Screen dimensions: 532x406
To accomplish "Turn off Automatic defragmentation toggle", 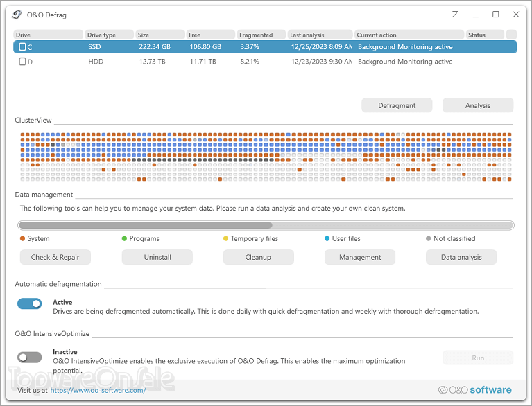I will coord(30,303).
